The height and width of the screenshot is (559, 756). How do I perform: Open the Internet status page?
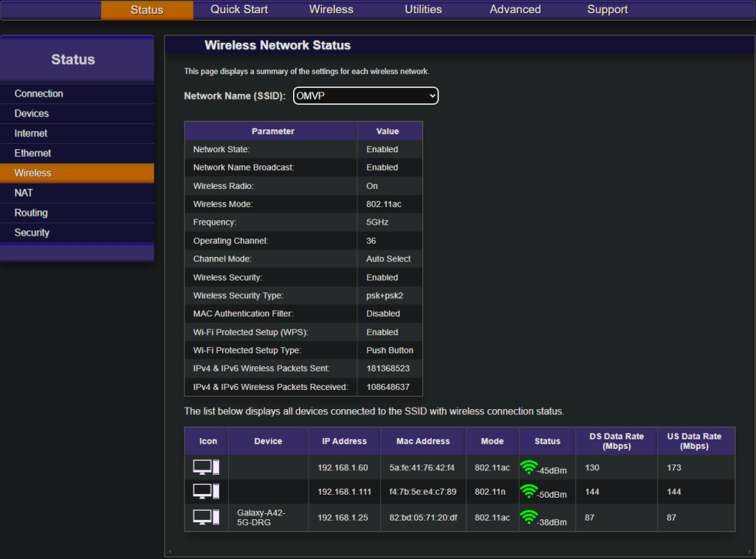pyautogui.click(x=31, y=134)
